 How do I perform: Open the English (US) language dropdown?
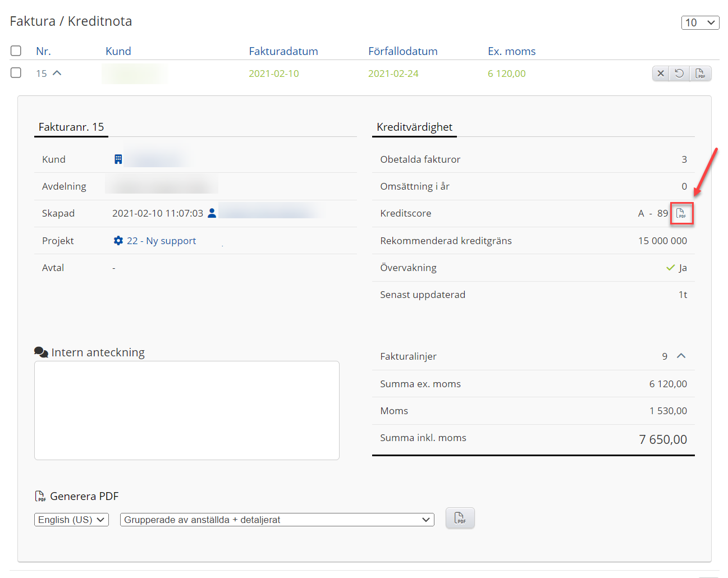(x=71, y=520)
